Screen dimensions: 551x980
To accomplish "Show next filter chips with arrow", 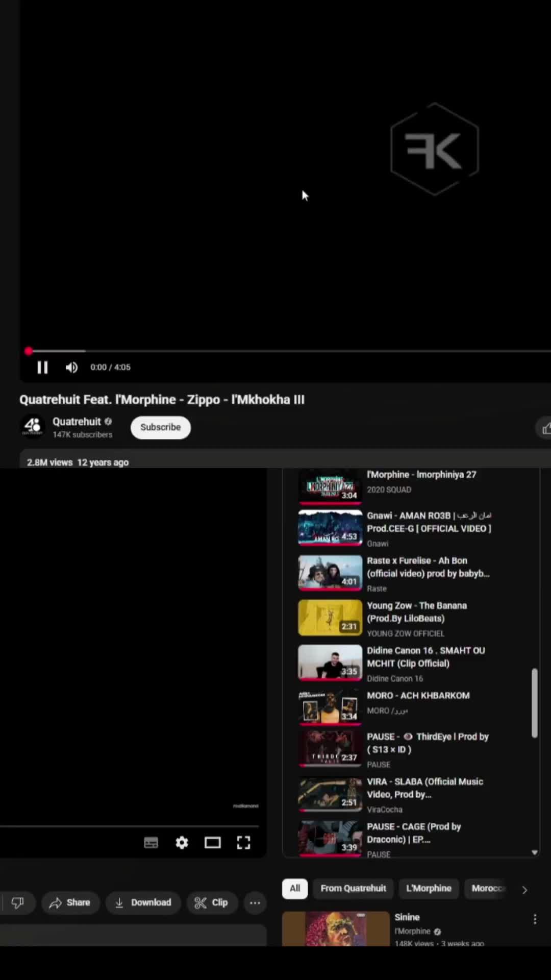I will (524, 890).
